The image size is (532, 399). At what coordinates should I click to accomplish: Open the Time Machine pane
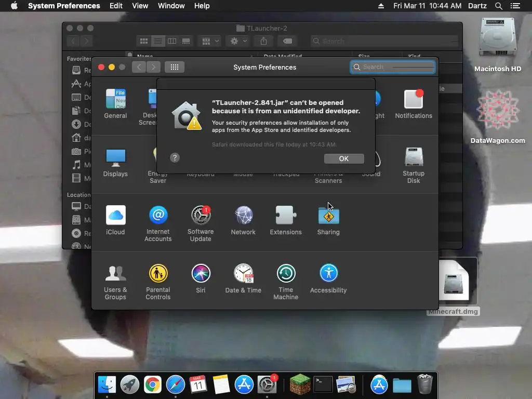coord(286,282)
